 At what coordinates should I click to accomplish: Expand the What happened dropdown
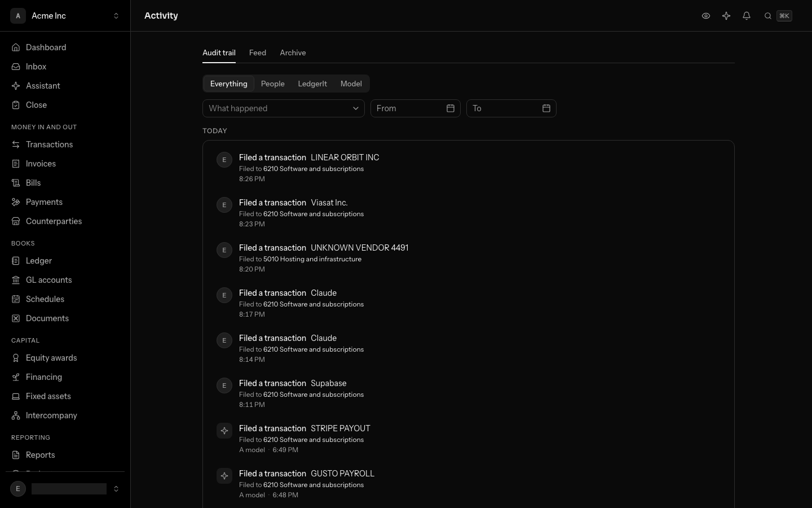pos(284,108)
